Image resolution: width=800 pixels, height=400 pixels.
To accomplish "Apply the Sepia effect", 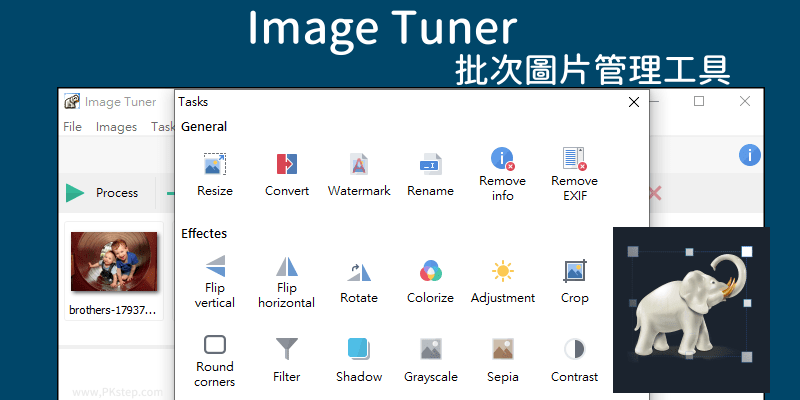I will (x=503, y=360).
